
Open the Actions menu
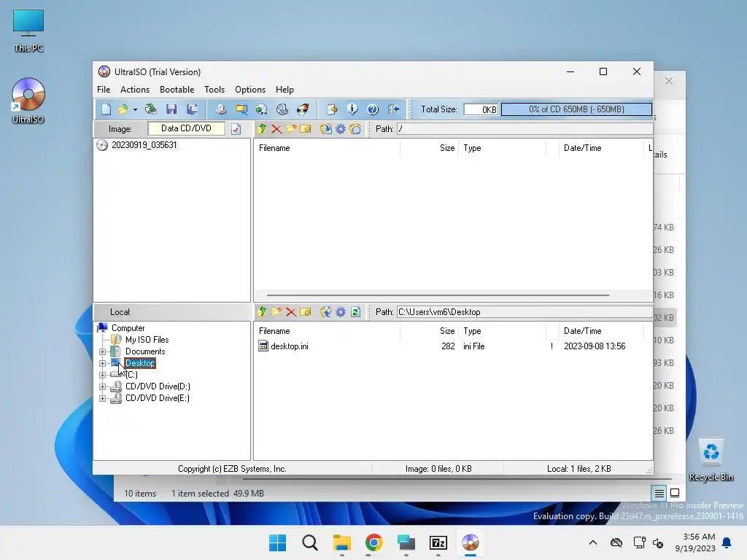point(135,90)
